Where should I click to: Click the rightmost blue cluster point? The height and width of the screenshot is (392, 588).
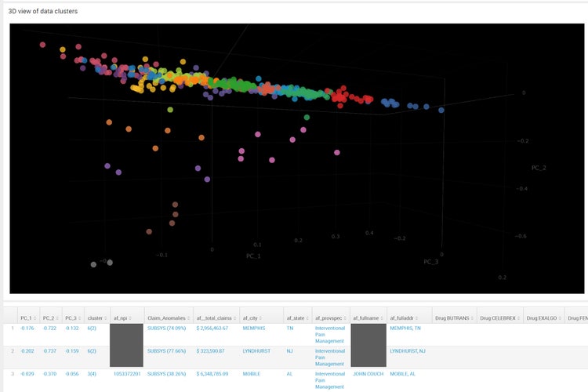tap(441, 110)
